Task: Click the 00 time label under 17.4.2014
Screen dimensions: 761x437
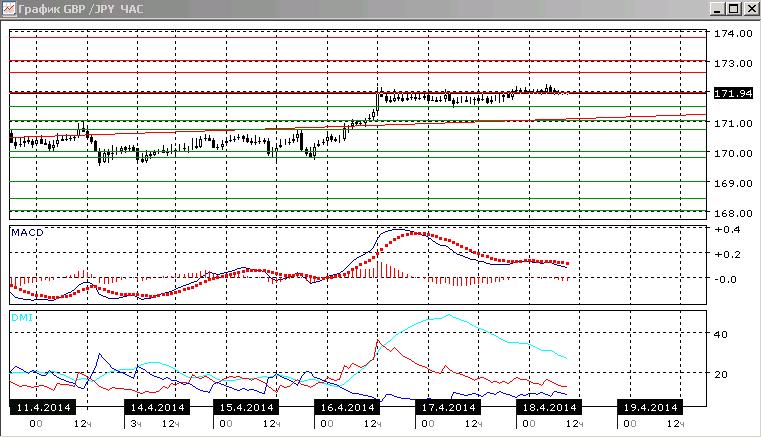Action: point(428,424)
